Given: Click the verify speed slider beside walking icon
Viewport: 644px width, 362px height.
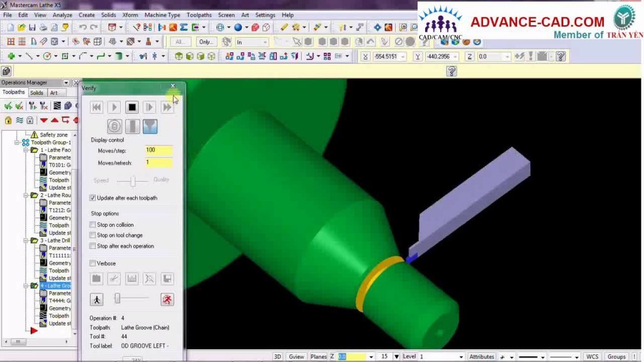Looking at the screenshot, I should coord(118,299).
